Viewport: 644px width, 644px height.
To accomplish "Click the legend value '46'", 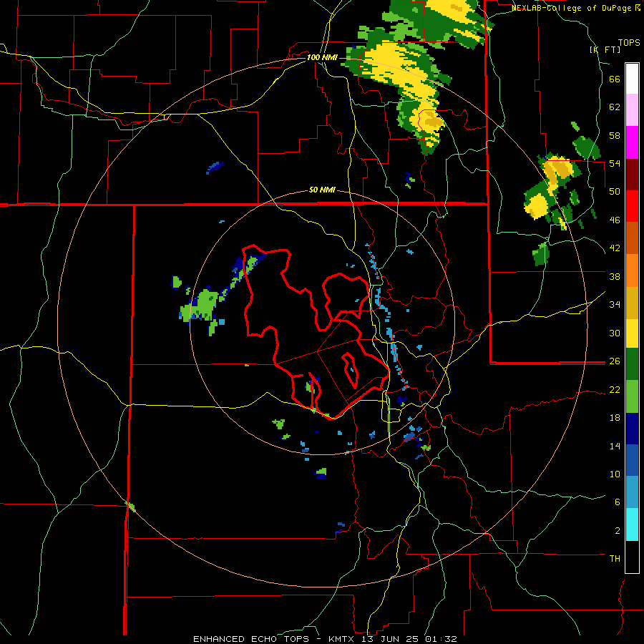I will (x=615, y=220).
